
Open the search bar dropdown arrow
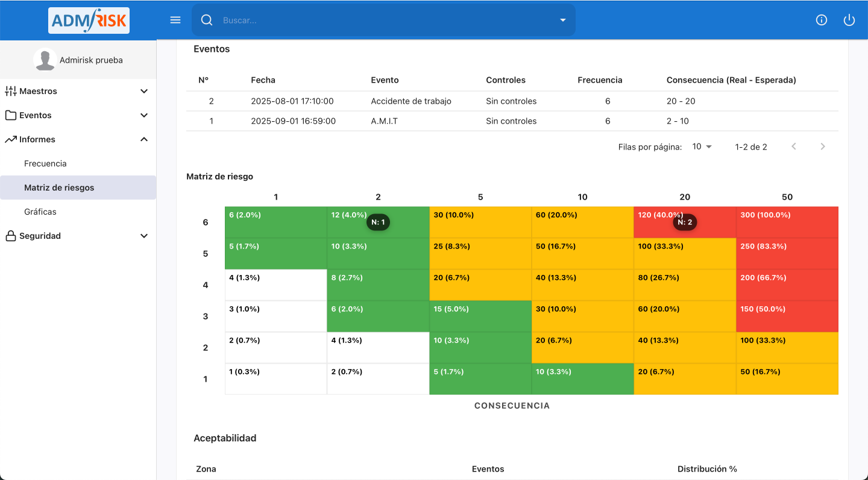(562, 20)
